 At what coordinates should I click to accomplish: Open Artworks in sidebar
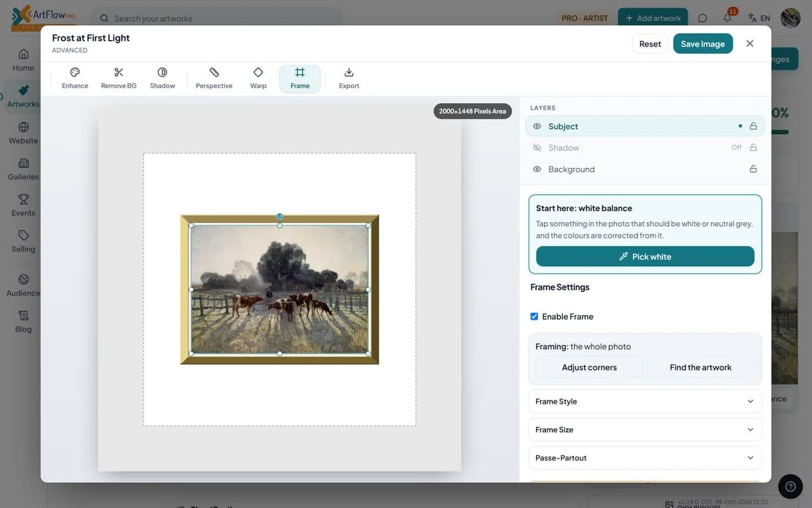click(x=23, y=97)
